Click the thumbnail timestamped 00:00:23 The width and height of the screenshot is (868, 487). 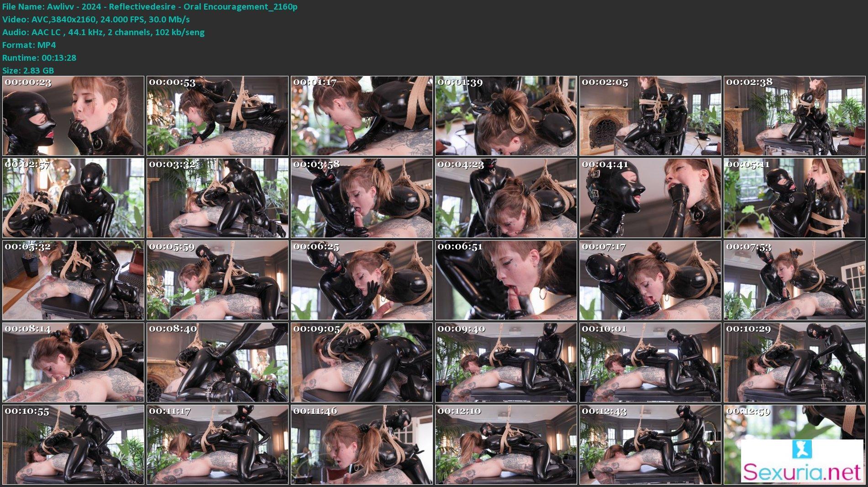tap(73, 116)
